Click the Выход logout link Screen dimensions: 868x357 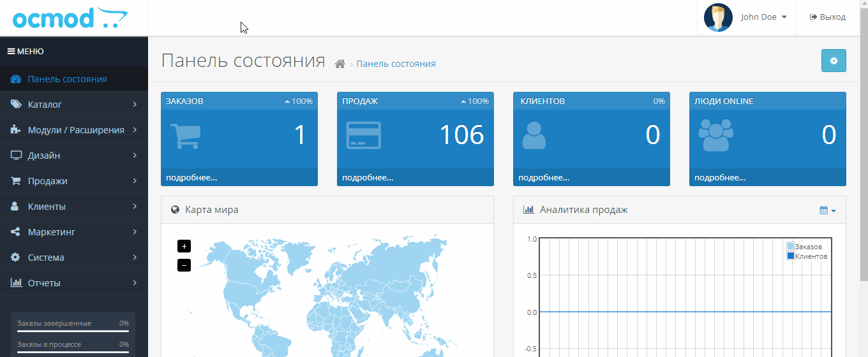(x=827, y=17)
